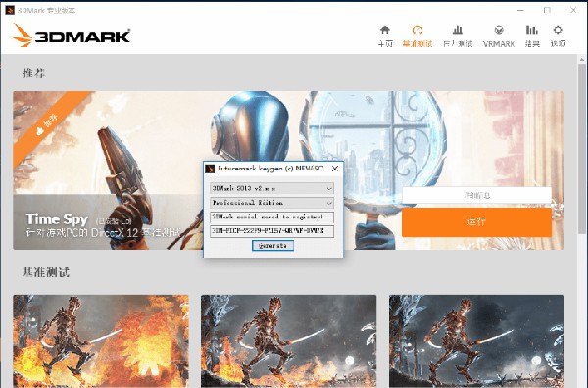Click the orange Run (运行) button
This screenshot has height=388, width=588.
pyautogui.click(x=476, y=221)
